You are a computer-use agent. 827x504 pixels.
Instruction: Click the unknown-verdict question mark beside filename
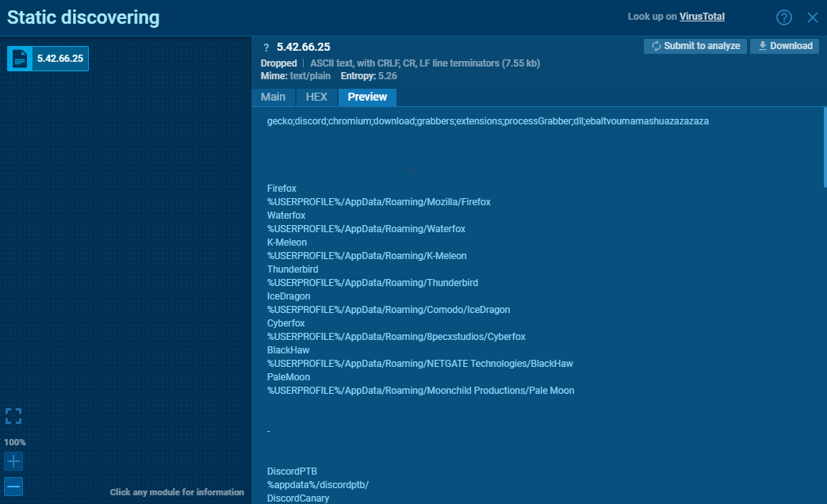coord(266,48)
